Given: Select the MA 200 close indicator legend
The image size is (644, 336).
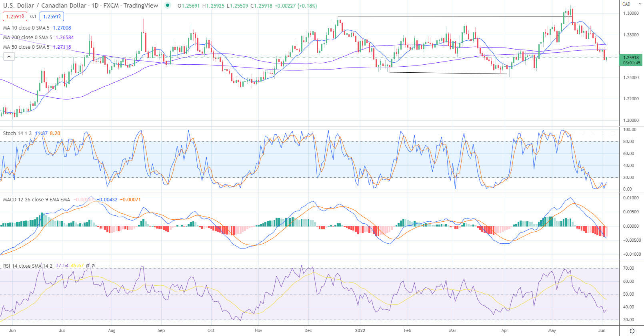Looking at the screenshot, I should [28, 38].
